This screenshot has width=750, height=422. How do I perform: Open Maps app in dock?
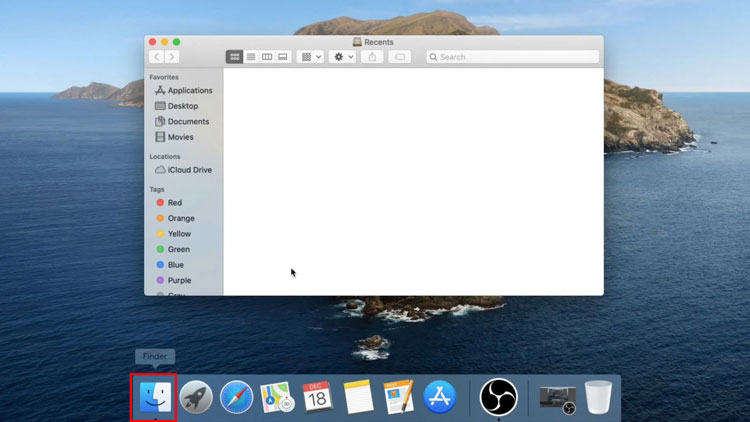pyautogui.click(x=277, y=397)
